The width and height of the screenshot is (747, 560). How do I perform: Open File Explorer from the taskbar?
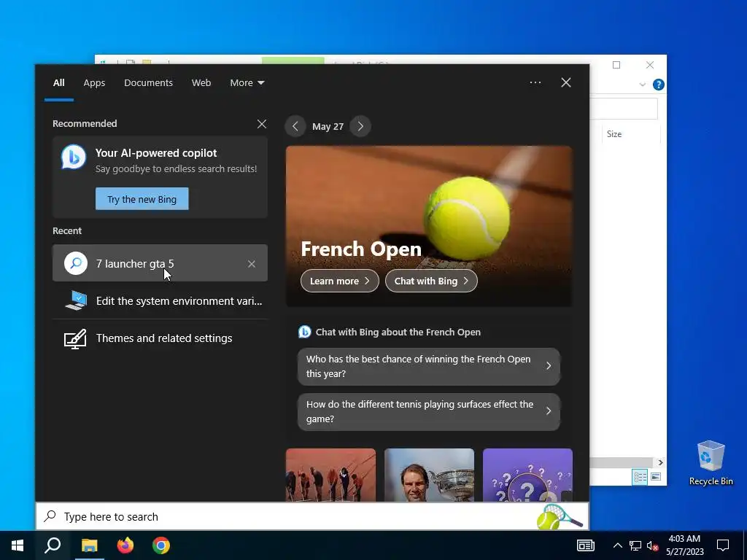click(x=89, y=545)
